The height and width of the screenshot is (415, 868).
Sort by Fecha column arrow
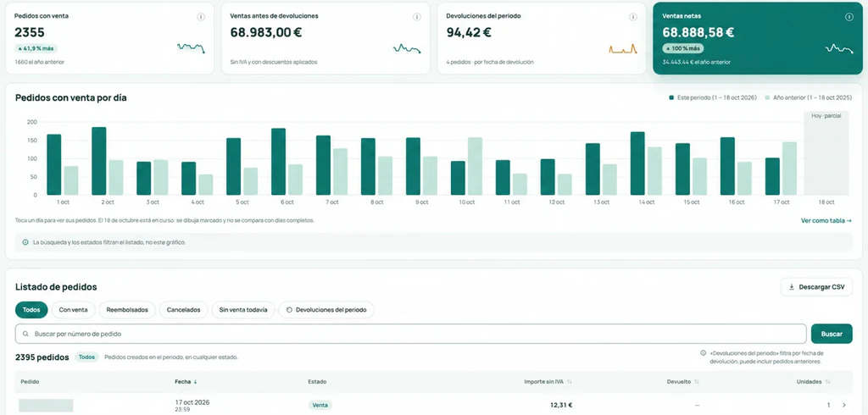click(x=195, y=382)
